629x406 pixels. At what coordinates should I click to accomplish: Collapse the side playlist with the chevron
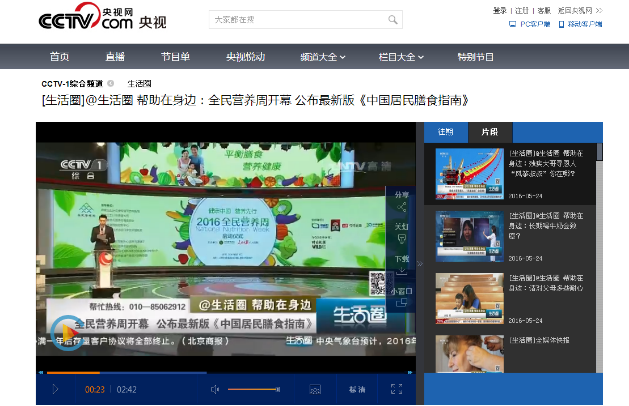pos(419,264)
